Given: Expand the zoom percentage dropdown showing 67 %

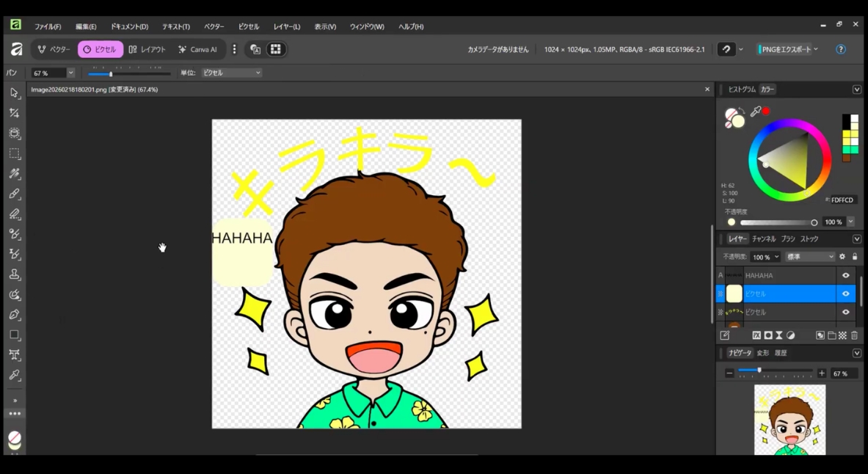Looking at the screenshot, I should point(70,73).
